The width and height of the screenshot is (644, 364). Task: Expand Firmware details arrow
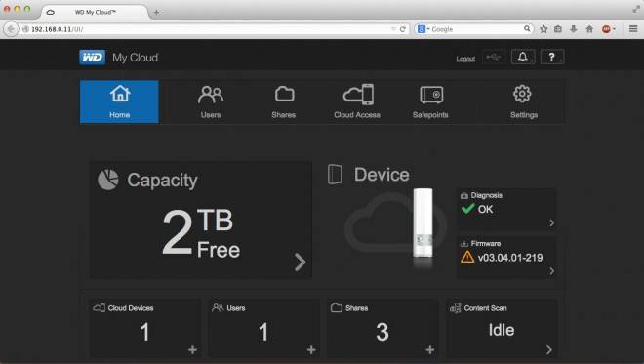point(551,271)
